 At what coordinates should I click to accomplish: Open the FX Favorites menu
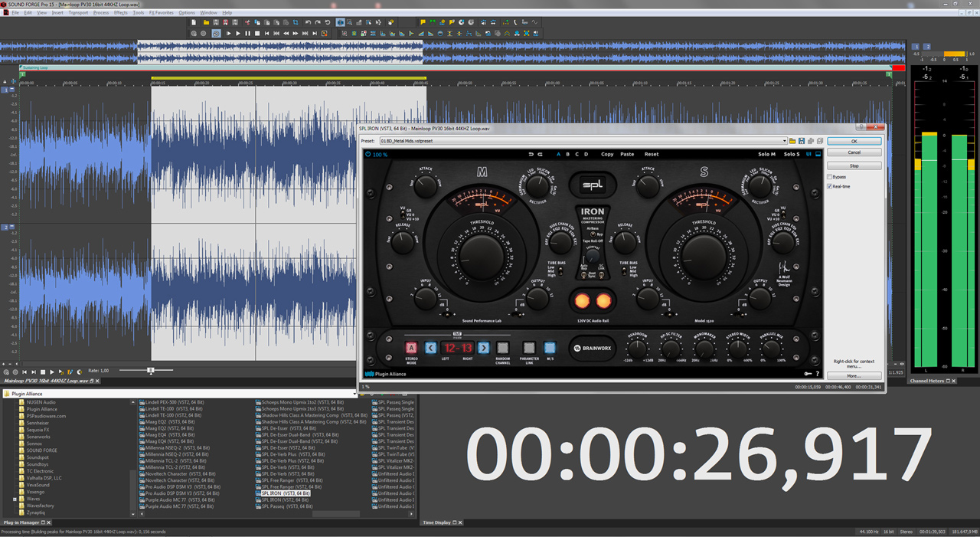pyautogui.click(x=162, y=13)
